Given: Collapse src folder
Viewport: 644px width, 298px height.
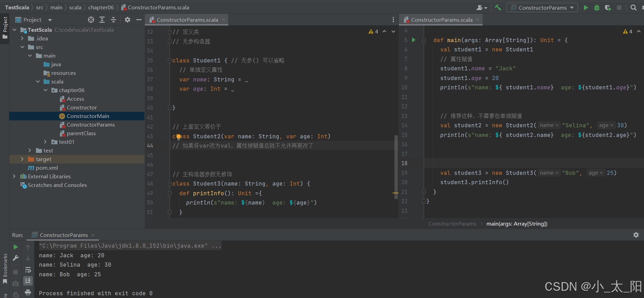Looking at the screenshot, I should coord(22,47).
